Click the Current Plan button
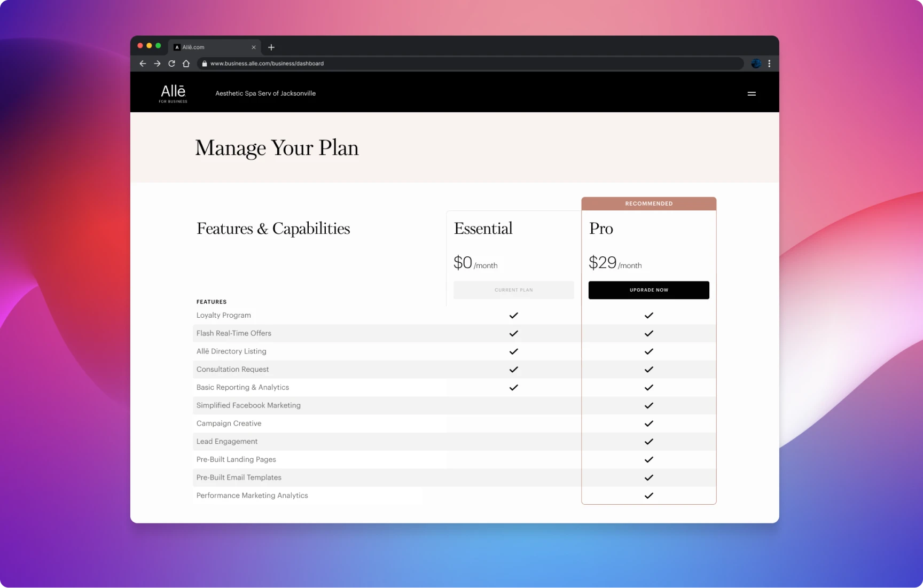 point(514,290)
